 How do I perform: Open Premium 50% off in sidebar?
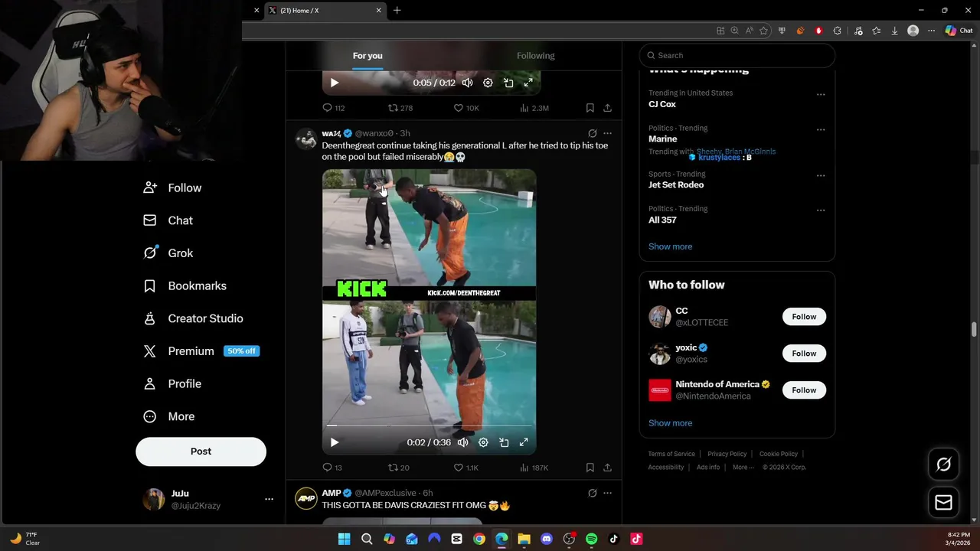click(202, 351)
